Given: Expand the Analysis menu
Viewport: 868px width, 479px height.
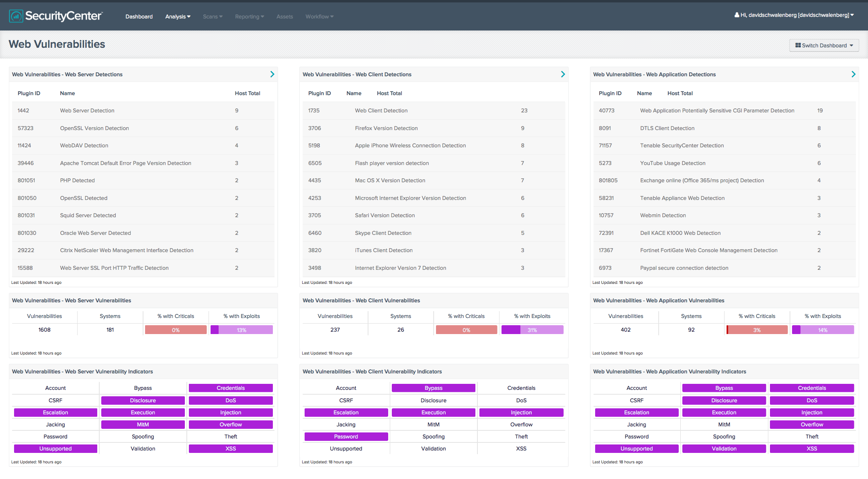Looking at the screenshot, I should [178, 16].
